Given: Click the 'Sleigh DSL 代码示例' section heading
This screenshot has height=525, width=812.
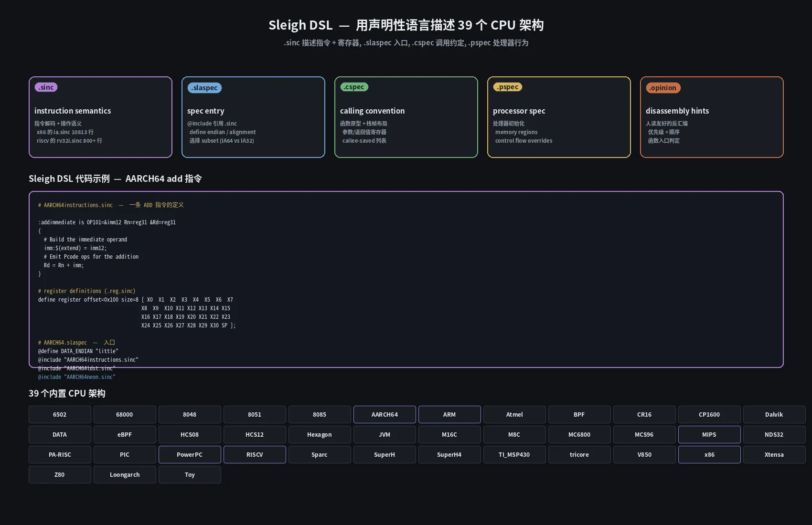Looking at the screenshot, I should pos(115,178).
